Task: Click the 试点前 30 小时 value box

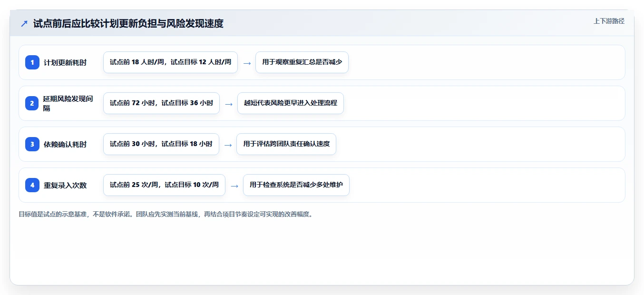Action: coord(161,144)
